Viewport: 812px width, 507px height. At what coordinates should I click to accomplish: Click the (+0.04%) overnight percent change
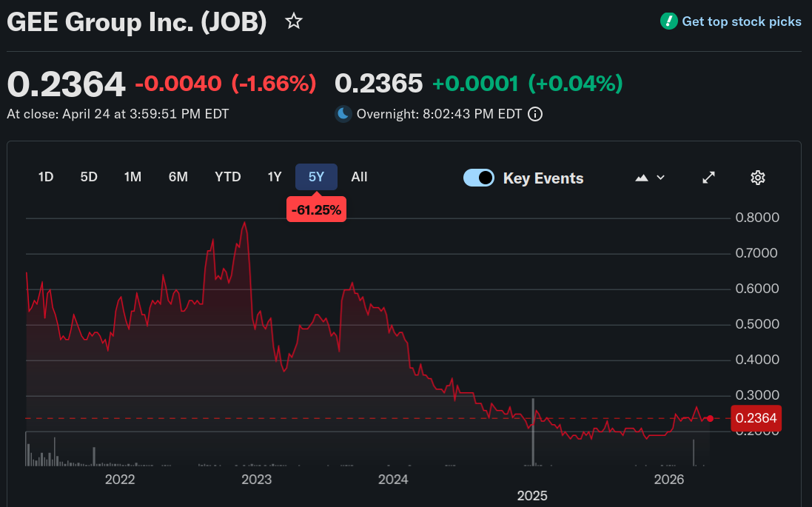[575, 84]
